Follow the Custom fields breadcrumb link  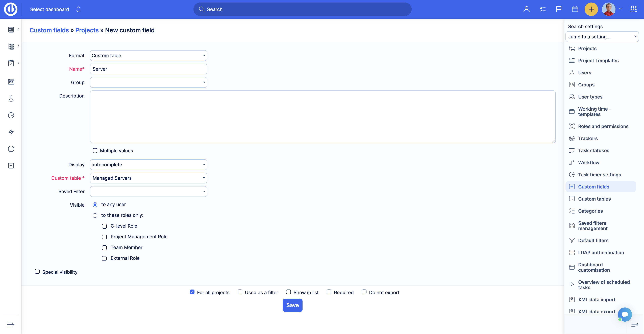pos(49,30)
